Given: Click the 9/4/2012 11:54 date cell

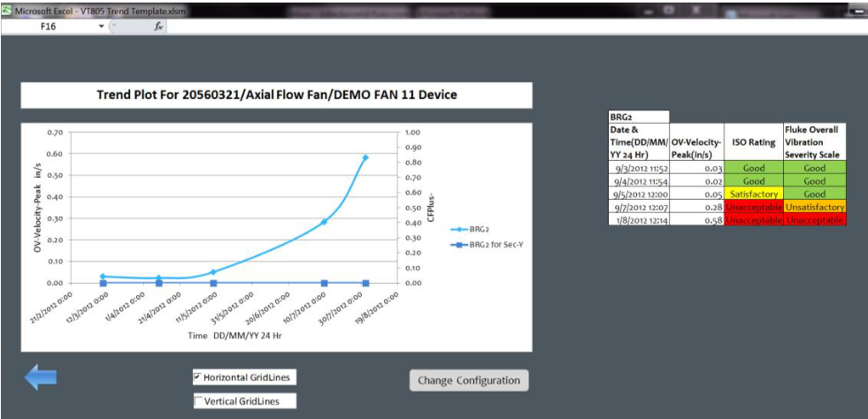Looking at the screenshot, I should [639, 180].
